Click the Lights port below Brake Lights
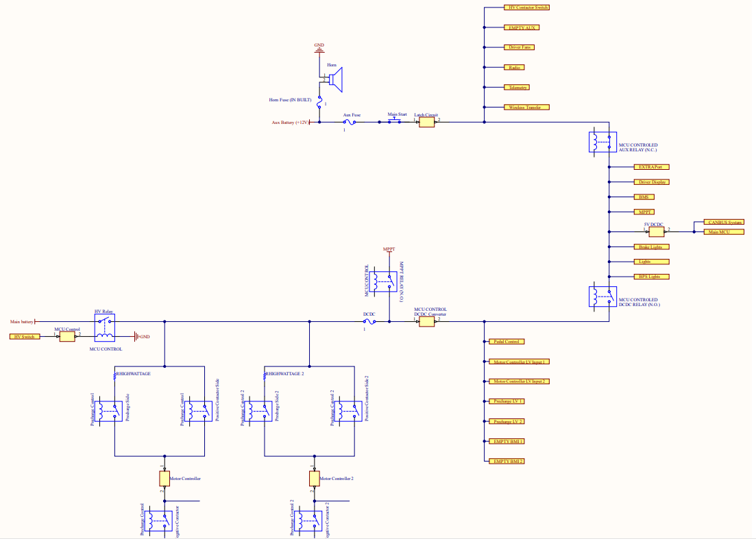Image resolution: width=756 pixels, height=541 pixels. pyautogui.click(x=651, y=262)
